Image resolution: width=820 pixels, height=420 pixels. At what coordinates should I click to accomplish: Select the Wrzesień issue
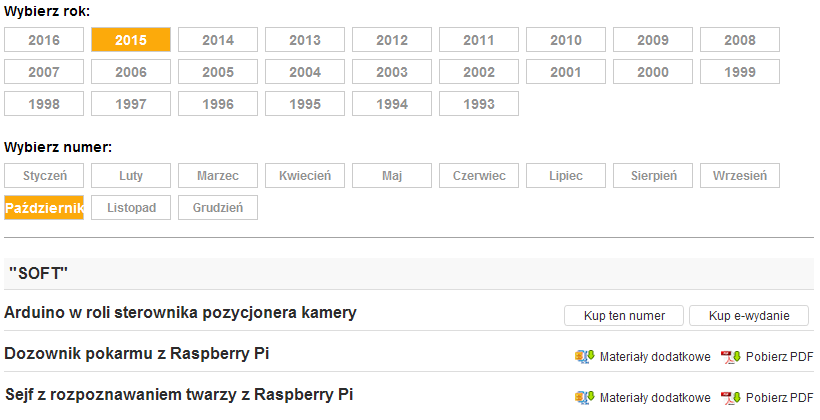click(x=740, y=176)
